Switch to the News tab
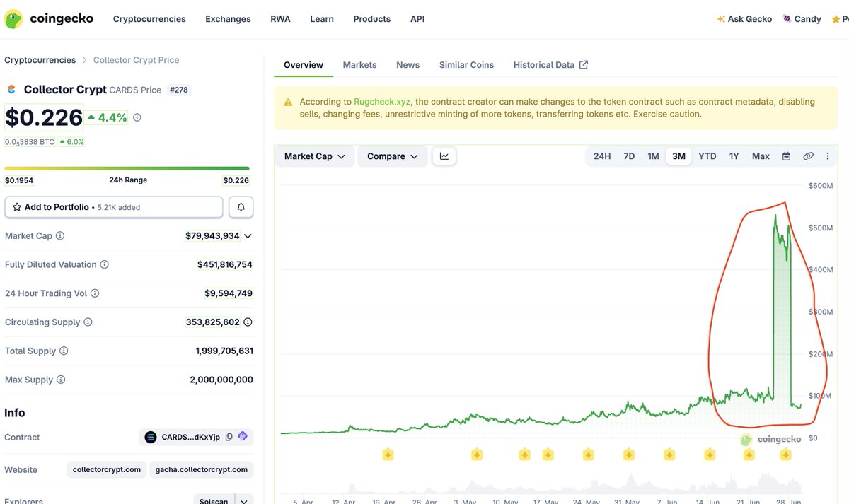 click(x=408, y=65)
